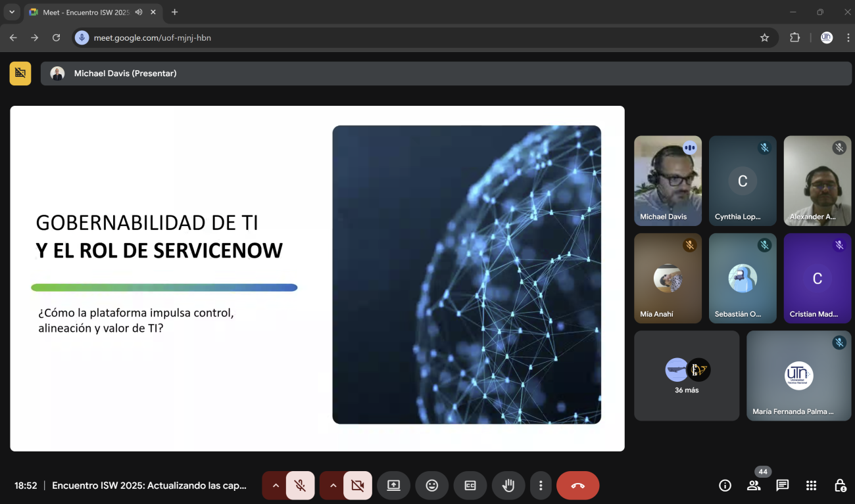The width and height of the screenshot is (855, 504).
Task: Open the chat with everyone panel
Action: pos(782,486)
